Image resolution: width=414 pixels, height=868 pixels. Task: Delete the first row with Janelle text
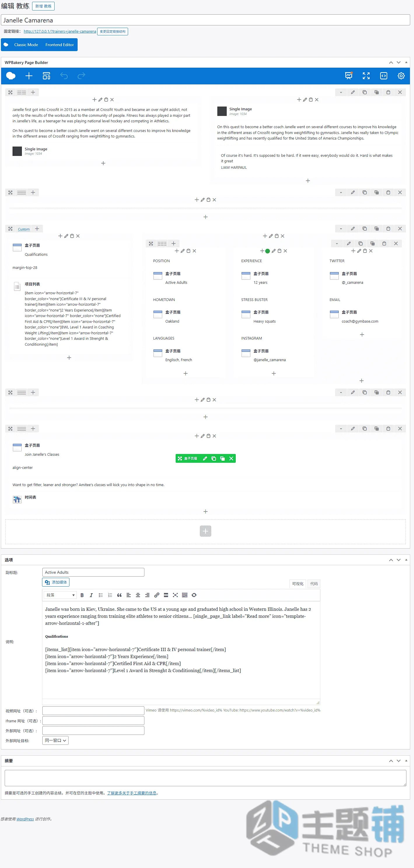400,92
